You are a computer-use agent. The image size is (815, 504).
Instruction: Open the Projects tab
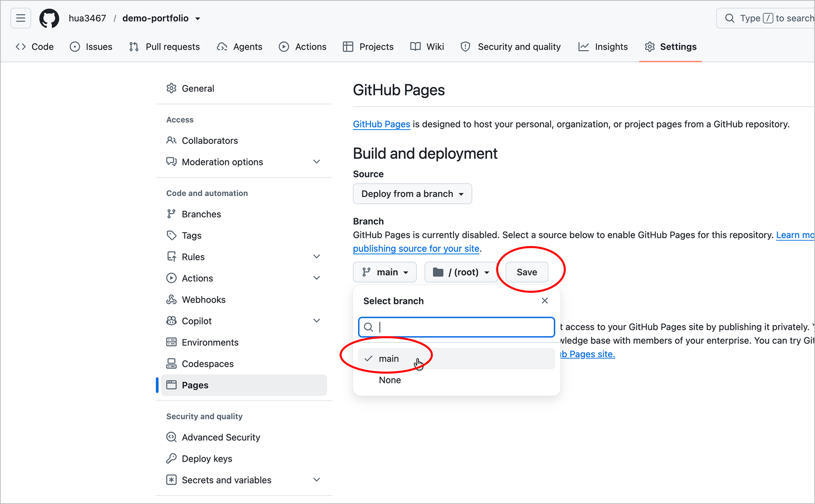click(368, 47)
